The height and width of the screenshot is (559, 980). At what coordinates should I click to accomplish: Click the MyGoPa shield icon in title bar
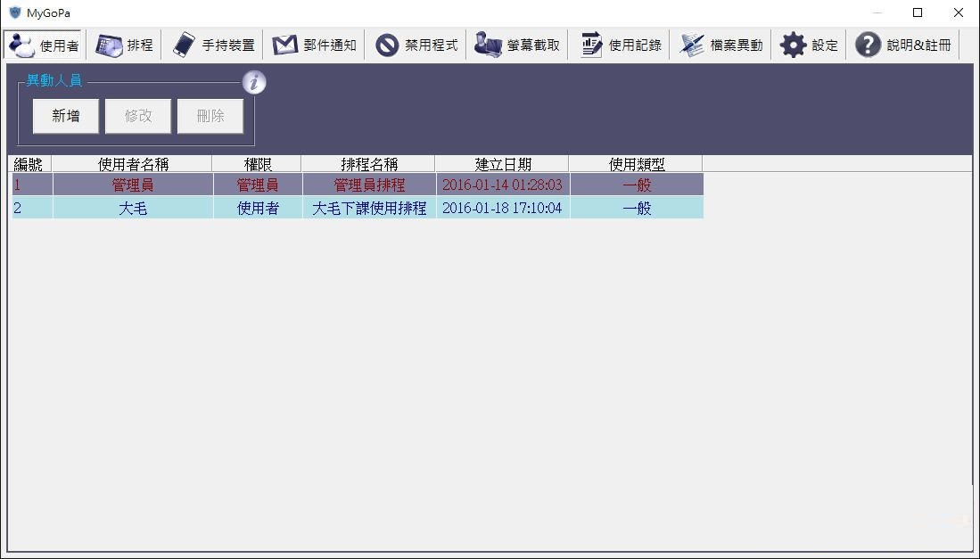(x=15, y=12)
